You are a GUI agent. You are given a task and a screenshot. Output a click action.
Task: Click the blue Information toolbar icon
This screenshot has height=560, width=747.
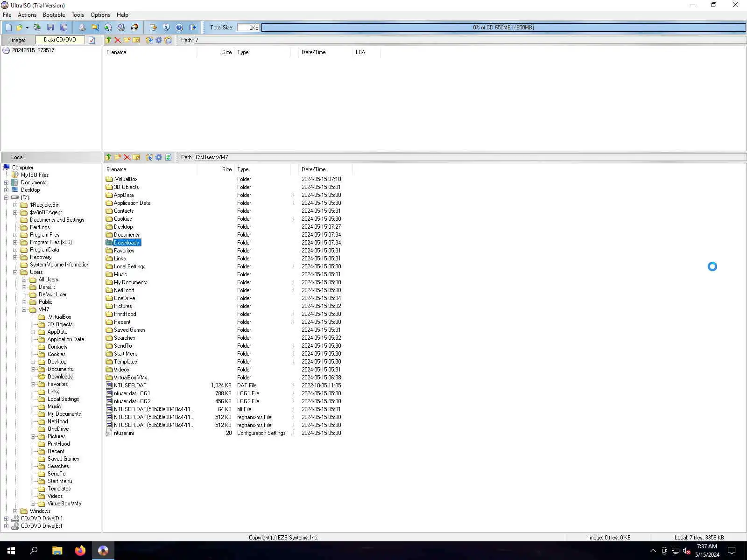pyautogui.click(x=166, y=28)
